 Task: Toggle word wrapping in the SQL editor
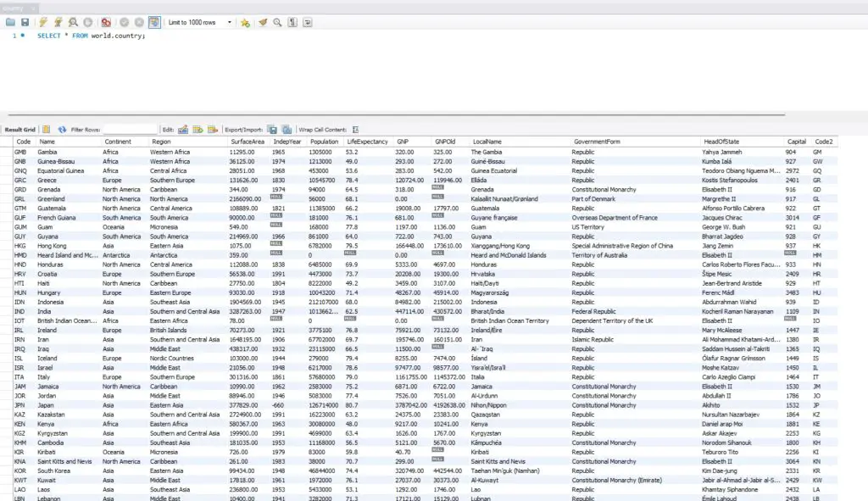pos(307,22)
